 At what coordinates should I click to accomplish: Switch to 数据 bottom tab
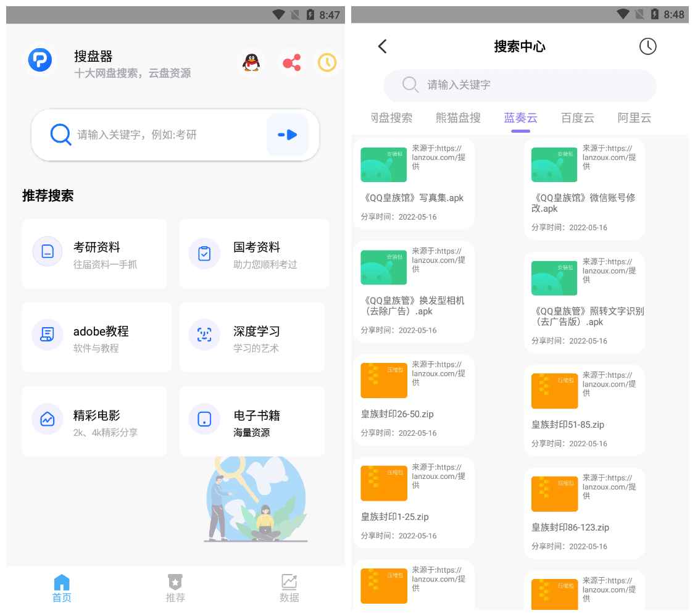coord(289,588)
